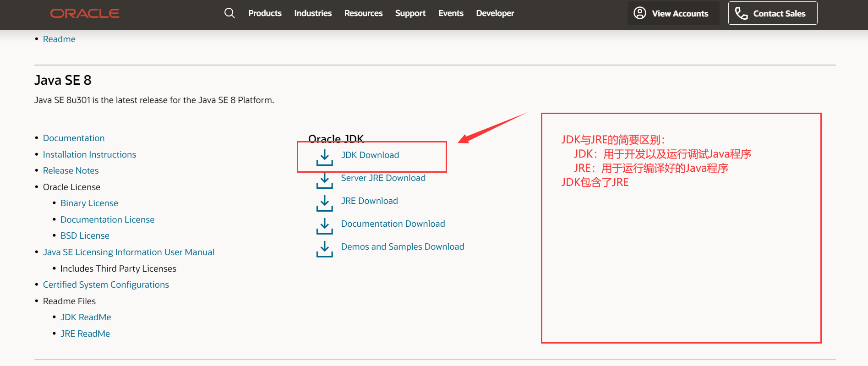
Task: Open Certified System Configurations link
Action: [106, 285]
